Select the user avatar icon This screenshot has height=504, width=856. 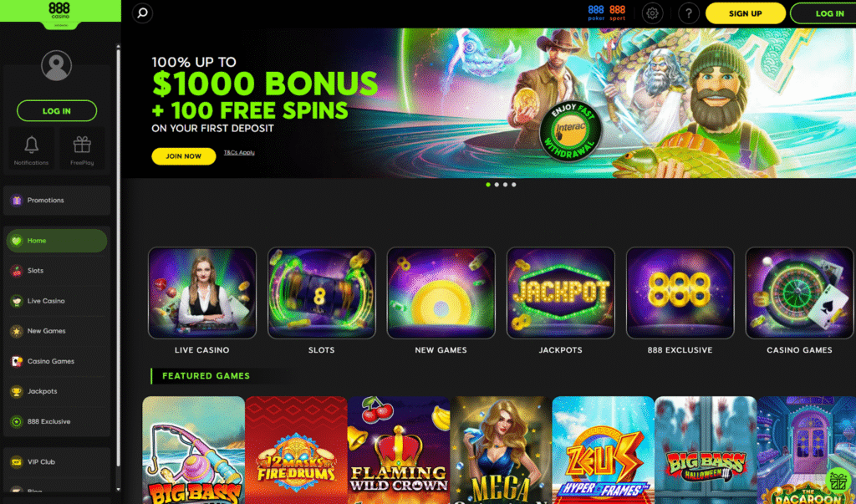coord(56,65)
